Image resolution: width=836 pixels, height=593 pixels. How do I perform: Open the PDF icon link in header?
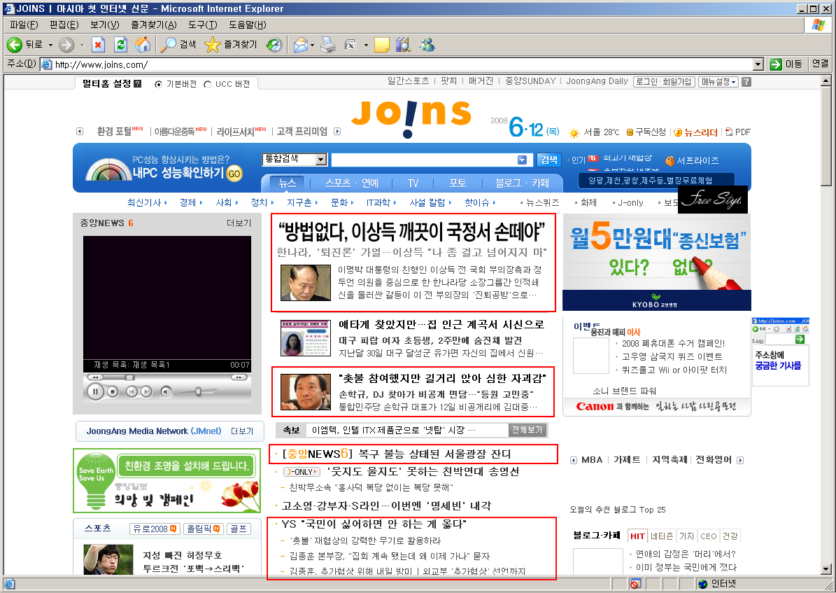point(738,132)
